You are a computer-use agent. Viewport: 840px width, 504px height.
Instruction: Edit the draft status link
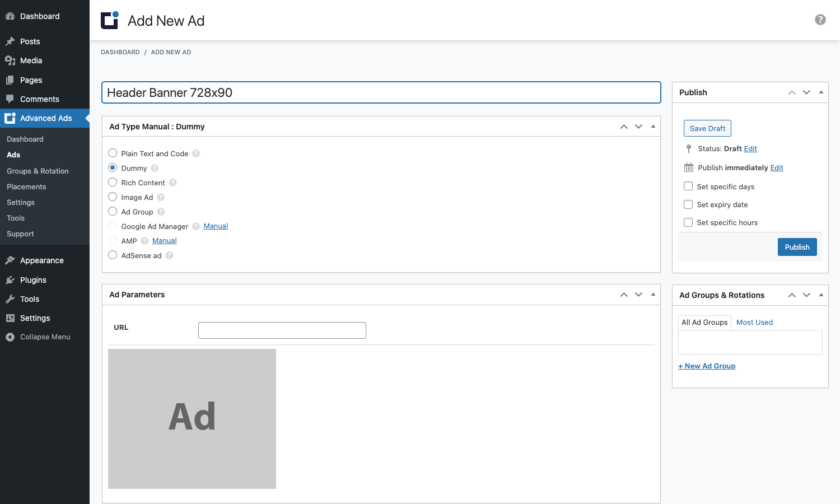(x=750, y=148)
